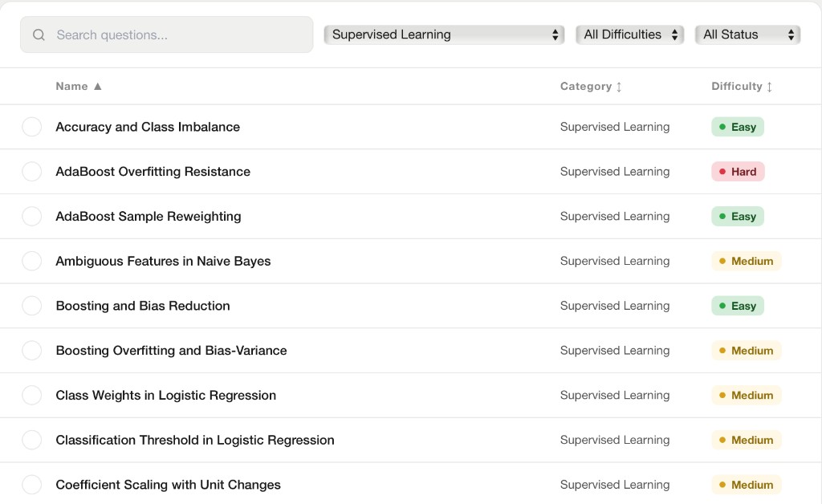
Task: Click the sort icon next to Category header
Action: 620,86
